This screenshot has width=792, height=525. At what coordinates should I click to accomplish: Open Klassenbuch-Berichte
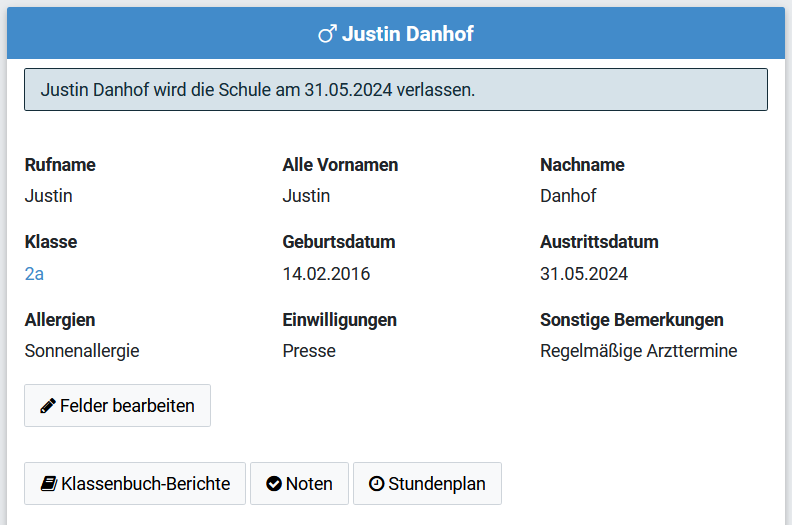tap(135, 484)
